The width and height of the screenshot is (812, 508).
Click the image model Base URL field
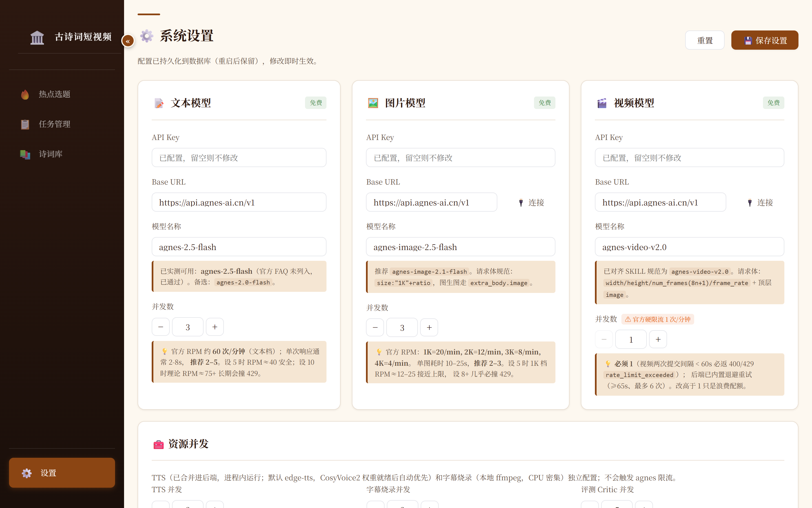pos(431,202)
